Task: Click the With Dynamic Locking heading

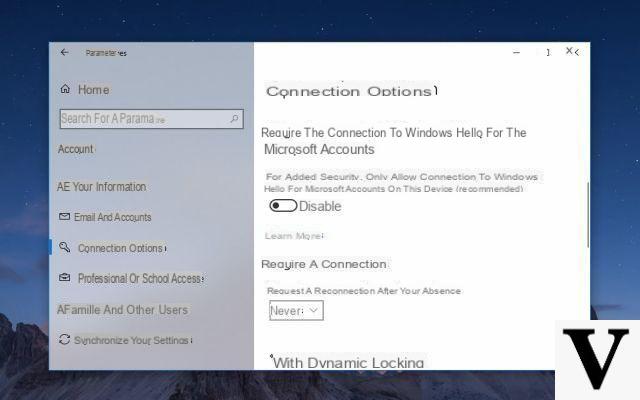Action: click(349, 363)
